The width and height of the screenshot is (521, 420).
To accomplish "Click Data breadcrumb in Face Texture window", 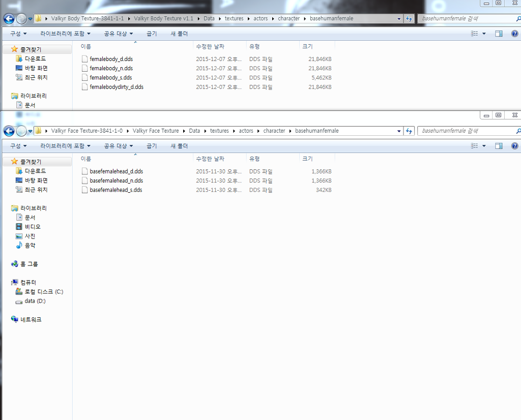I will tap(194, 131).
